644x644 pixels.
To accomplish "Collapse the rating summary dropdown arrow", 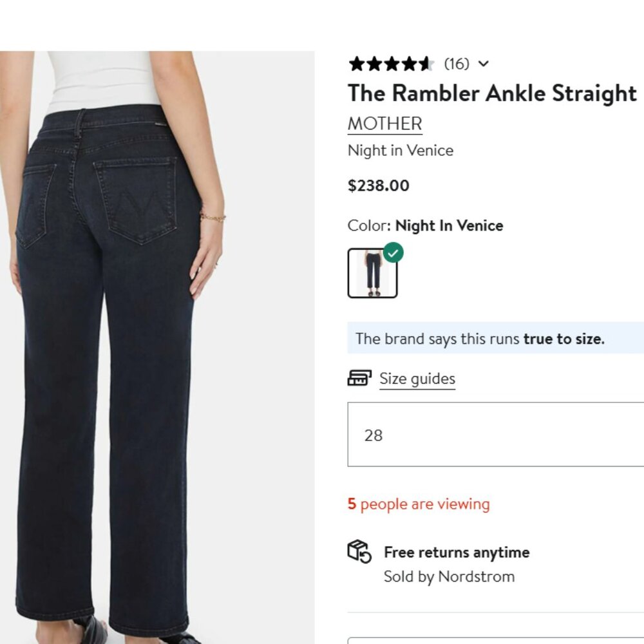I will [484, 64].
